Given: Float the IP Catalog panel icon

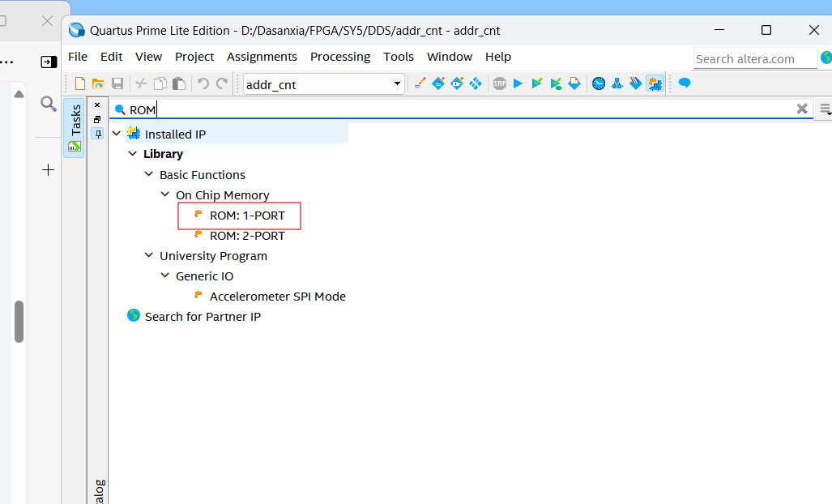Looking at the screenshot, I should (97, 119).
